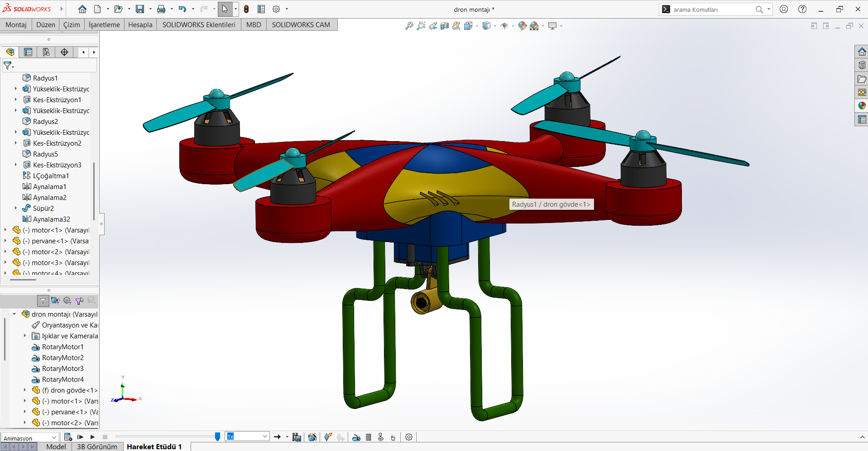
Task: Add Gravity to motion study
Action: pyautogui.click(x=393, y=437)
